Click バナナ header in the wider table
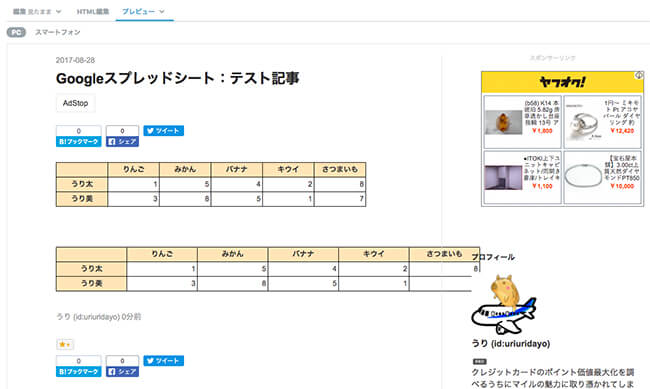 303,254
